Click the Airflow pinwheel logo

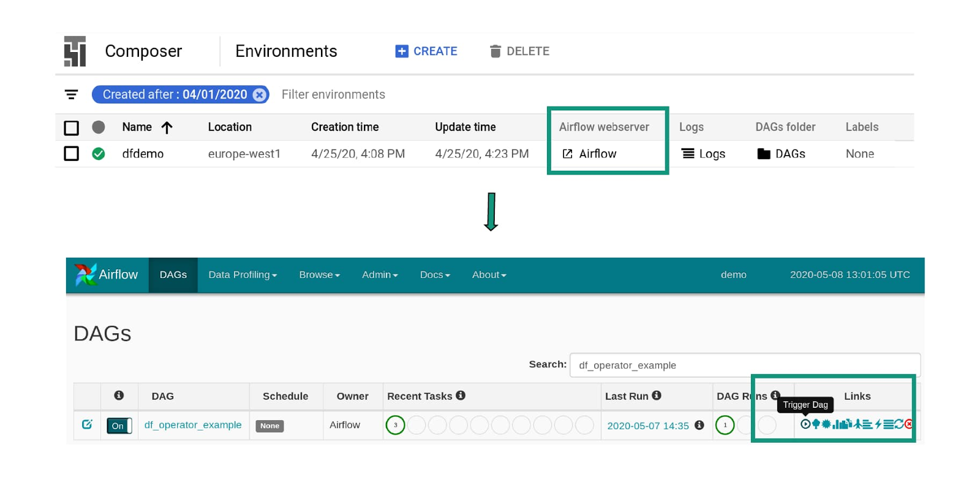[x=85, y=274]
